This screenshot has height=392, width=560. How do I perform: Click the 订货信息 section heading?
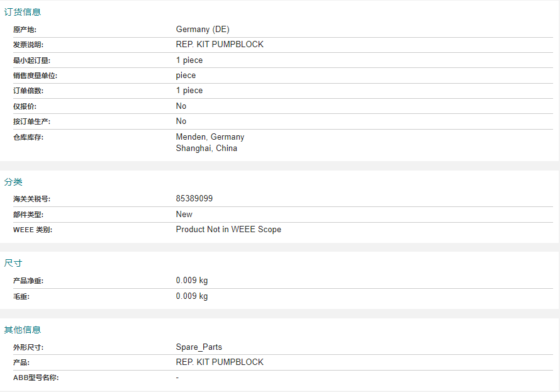pyautogui.click(x=23, y=12)
